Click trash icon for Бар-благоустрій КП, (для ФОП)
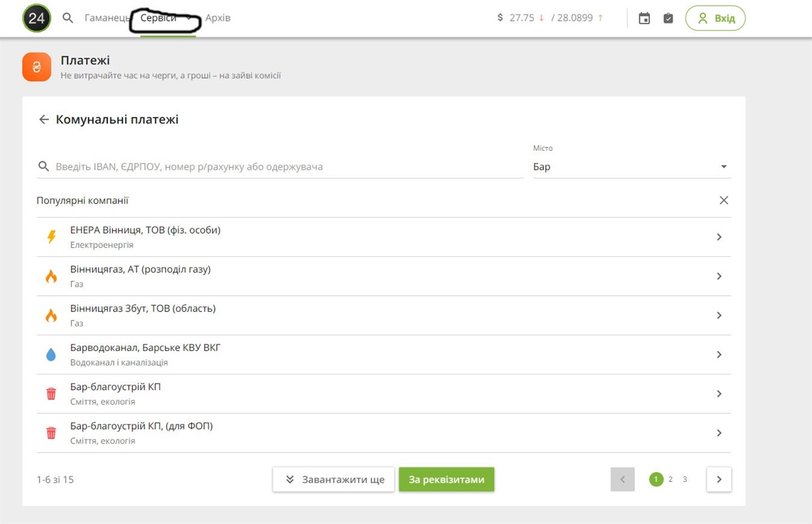Image resolution: width=812 pixels, height=524 pixels. [x=51, y=433]
